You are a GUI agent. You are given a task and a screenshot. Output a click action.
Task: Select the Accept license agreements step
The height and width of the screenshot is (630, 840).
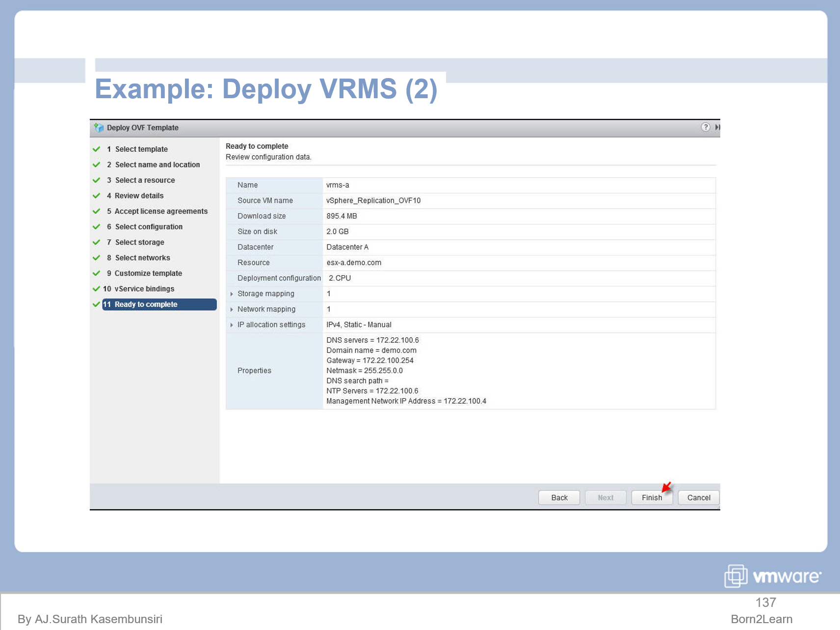pos(160,211)
